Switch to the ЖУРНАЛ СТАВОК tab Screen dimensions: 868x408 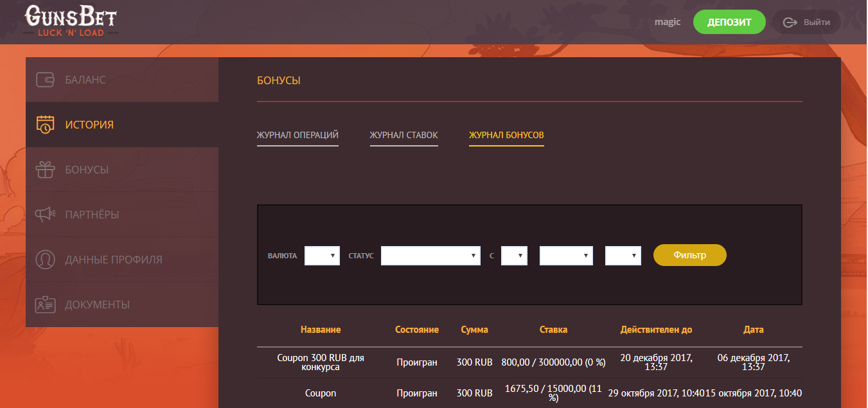(x=403, y=135)
